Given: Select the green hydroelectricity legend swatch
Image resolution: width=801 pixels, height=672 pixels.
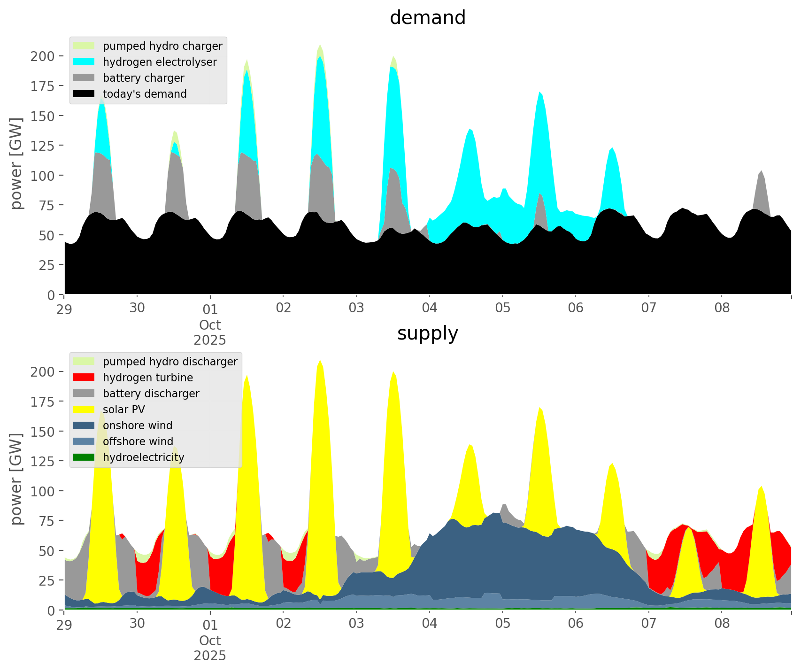Looking at the screenshot, I should (x=84, y=457).
